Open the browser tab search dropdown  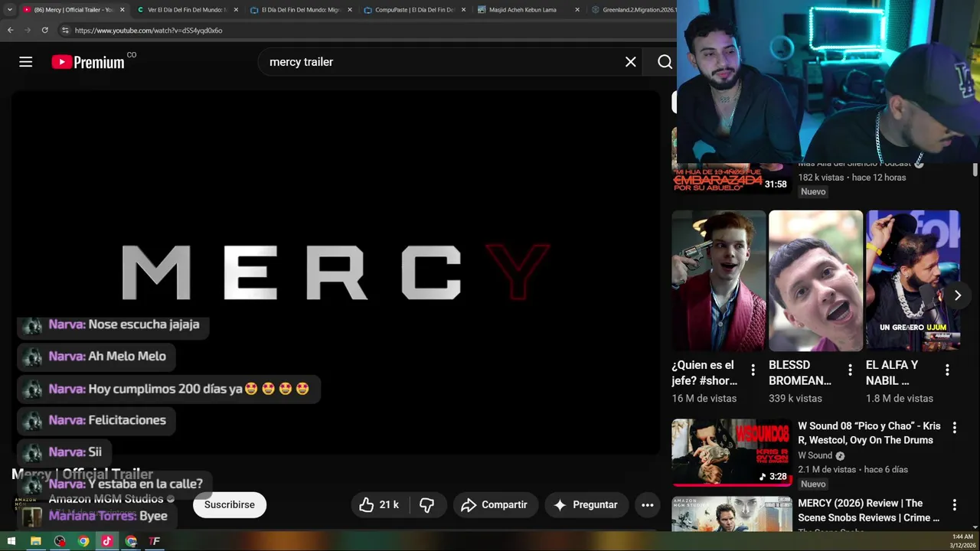tap(9, 10)
